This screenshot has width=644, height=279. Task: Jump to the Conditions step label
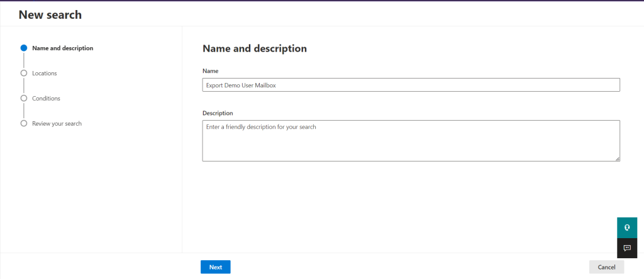46,99
